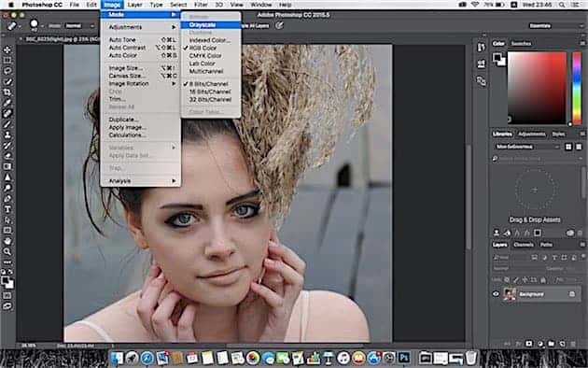Screen dimensions: 588x368
Task: Open the Edit Toolbar three-dots button
Action: (x=7, y=262)
